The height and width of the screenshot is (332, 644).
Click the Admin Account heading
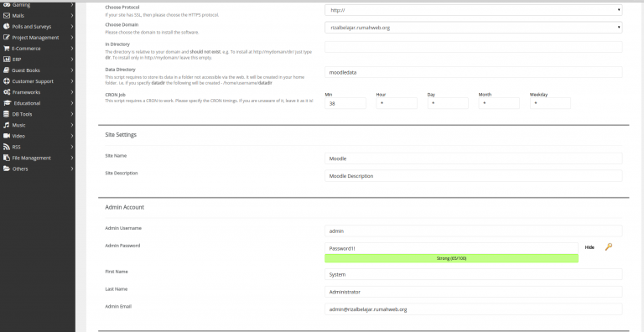124,208
